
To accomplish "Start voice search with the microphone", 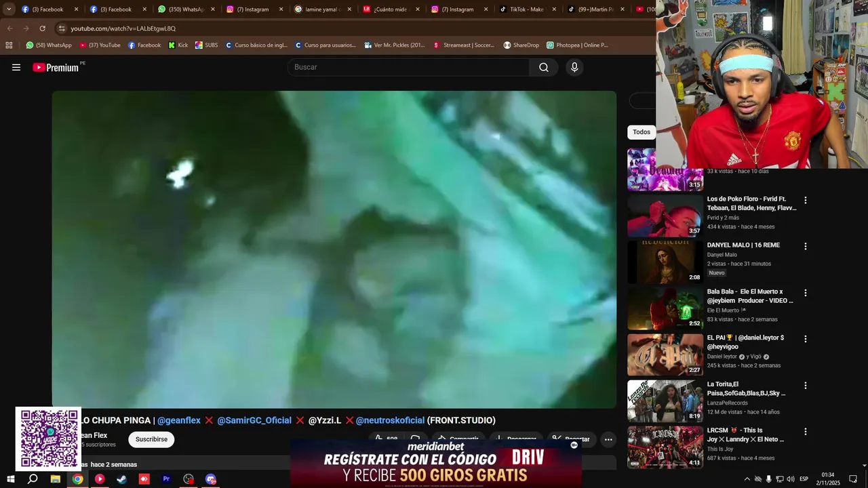I will click(574, 67).
